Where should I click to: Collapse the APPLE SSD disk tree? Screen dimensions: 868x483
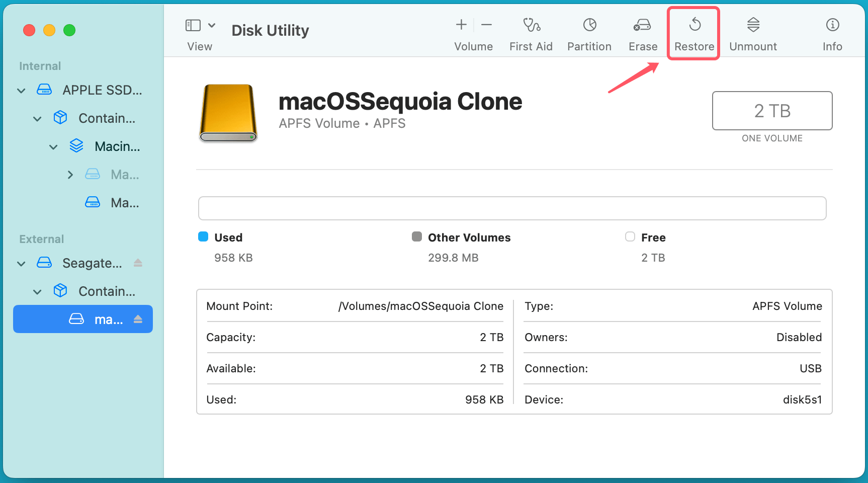pyautogui.click(x=21, y=91)
